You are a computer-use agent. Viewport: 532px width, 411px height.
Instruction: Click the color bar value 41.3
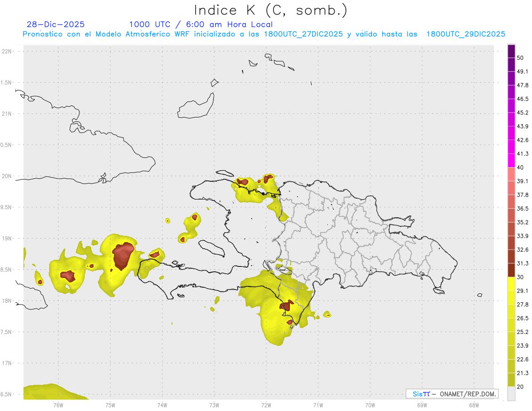(523, 154)
